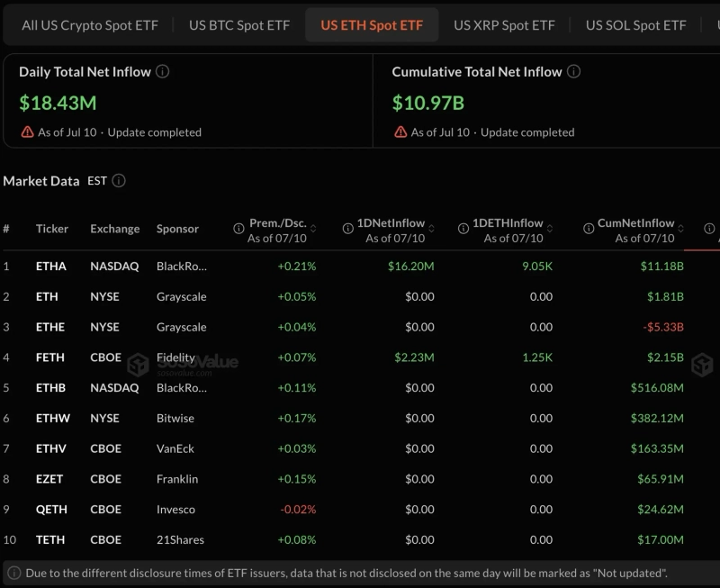
Task: Open All US Crypto Spot ETF tab
Action: pyautogui.click(x=90, y=25)
